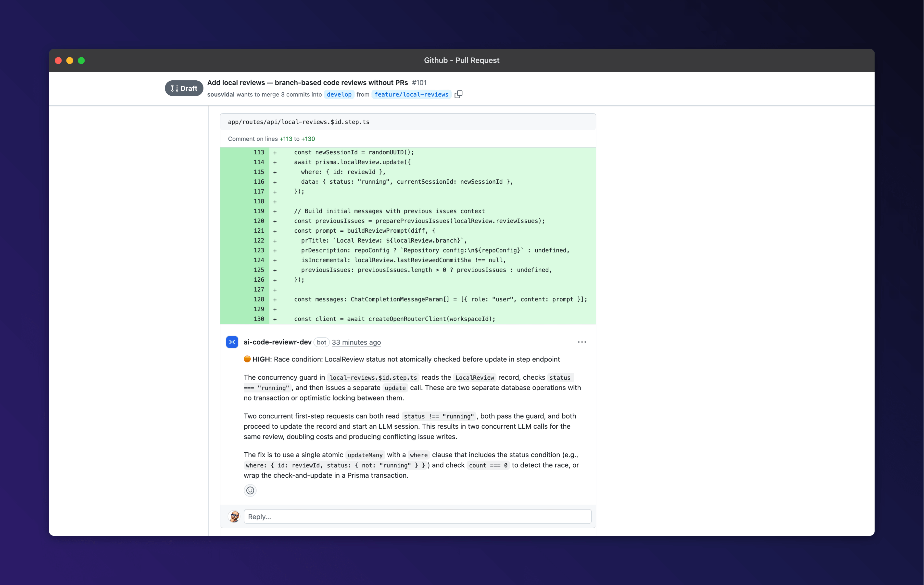Click the develop branch label
The height and width of the screenshot is (585, 924).
(339, 94)
